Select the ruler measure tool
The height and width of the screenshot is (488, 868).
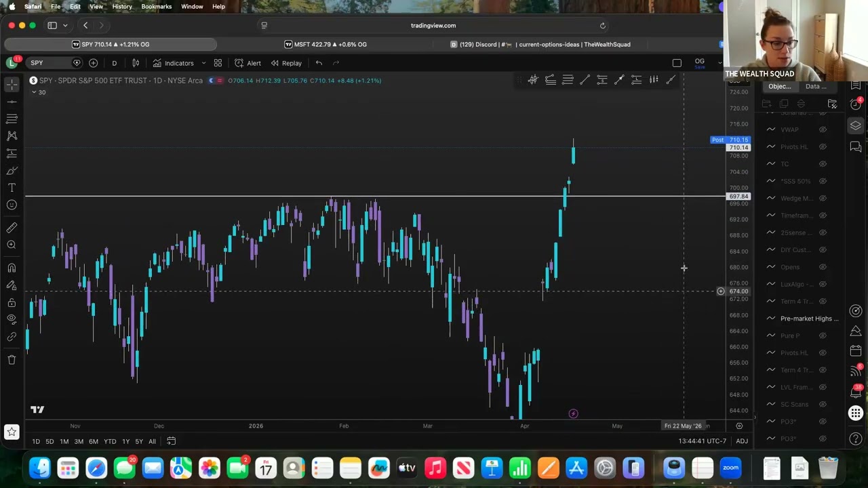click(12, 228)
